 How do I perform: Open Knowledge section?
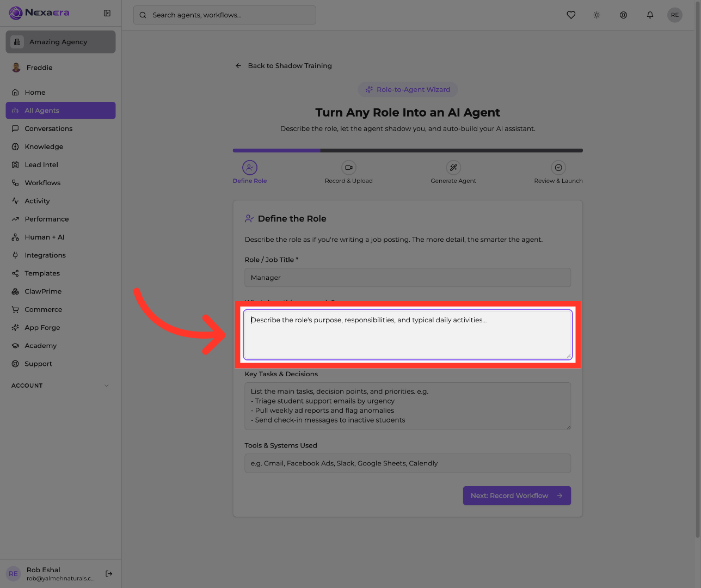point(60,146)
